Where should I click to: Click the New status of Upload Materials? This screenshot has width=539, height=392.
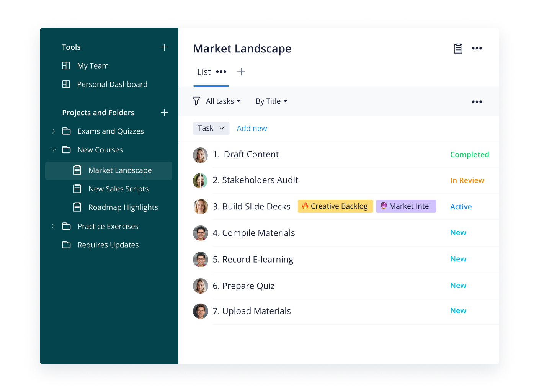click(x=458, y=310)
